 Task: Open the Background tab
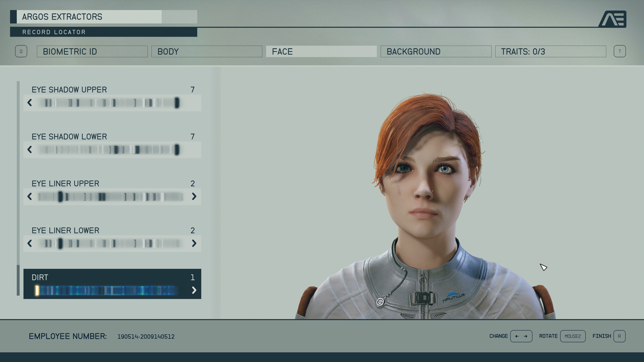point(436,51)
